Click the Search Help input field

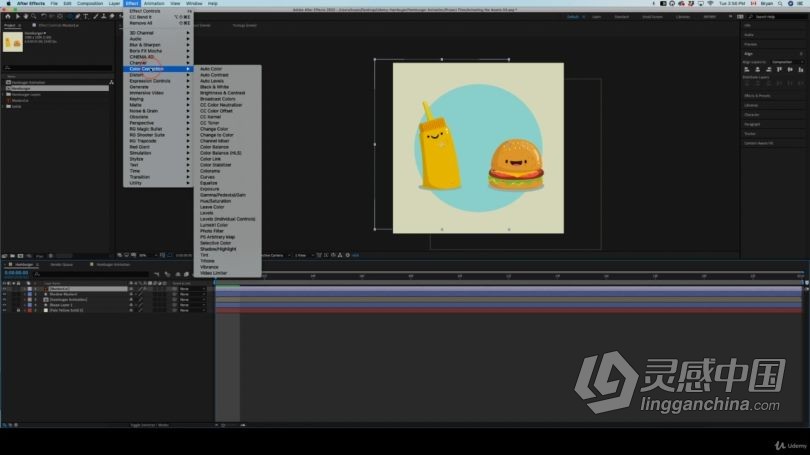click(780, 17)
